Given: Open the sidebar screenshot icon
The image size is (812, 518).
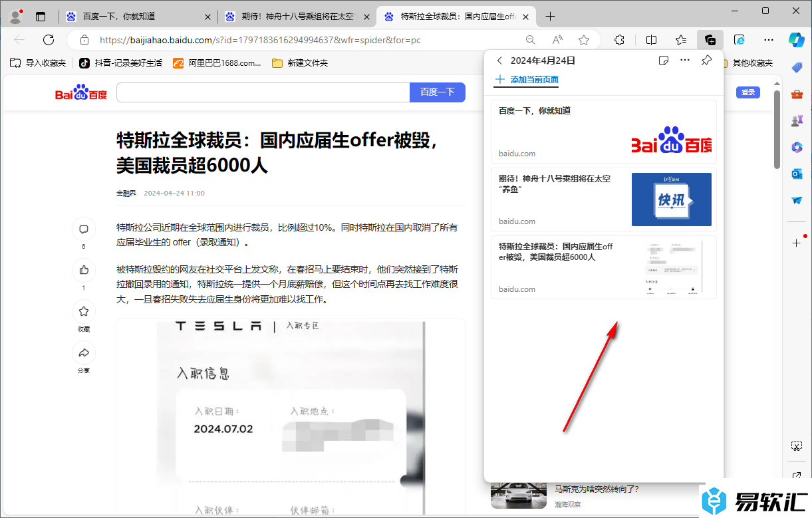Looking at the screenshot, I should pos(797,446).
